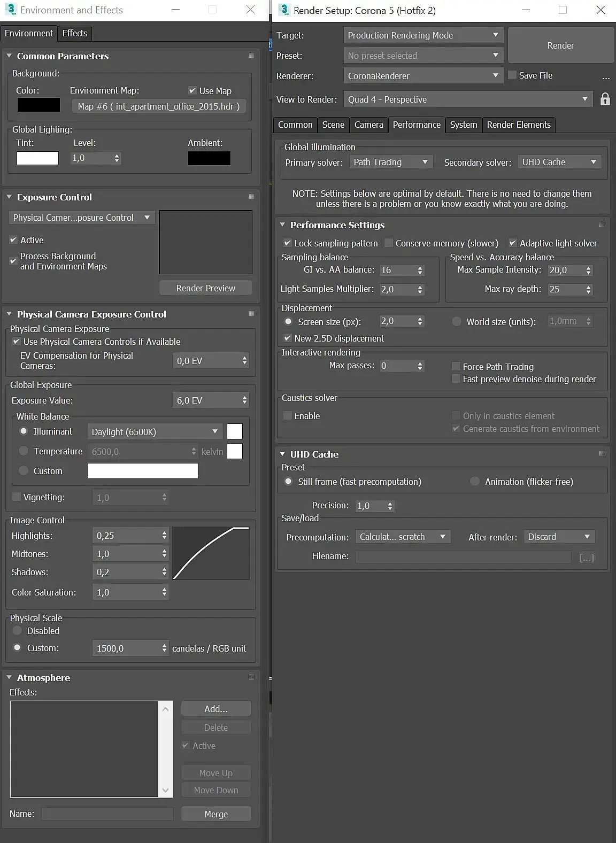
Task: Open the After render dropdown
Action: (559, 537)
